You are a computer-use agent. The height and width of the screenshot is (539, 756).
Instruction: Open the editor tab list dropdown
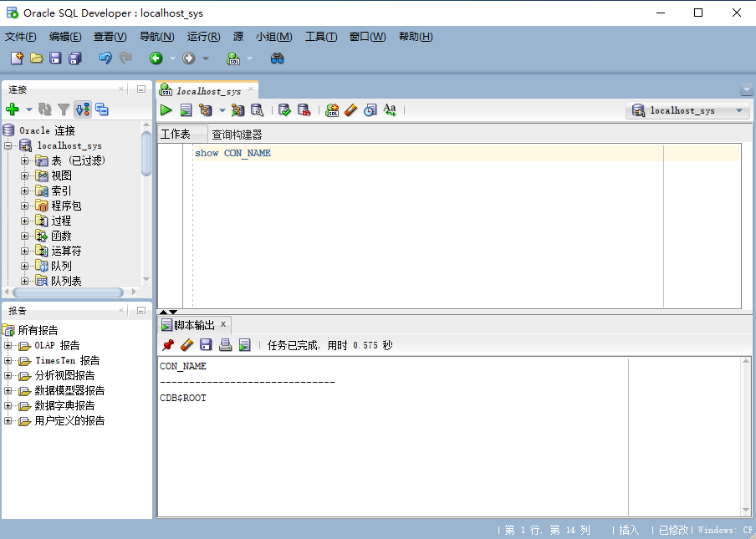pyautogui.click(x=746, y=89)
